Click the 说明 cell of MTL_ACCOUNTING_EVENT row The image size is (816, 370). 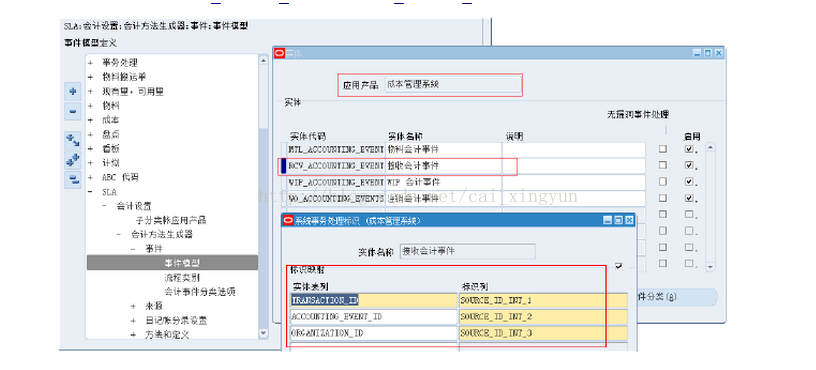coord(573,149)
